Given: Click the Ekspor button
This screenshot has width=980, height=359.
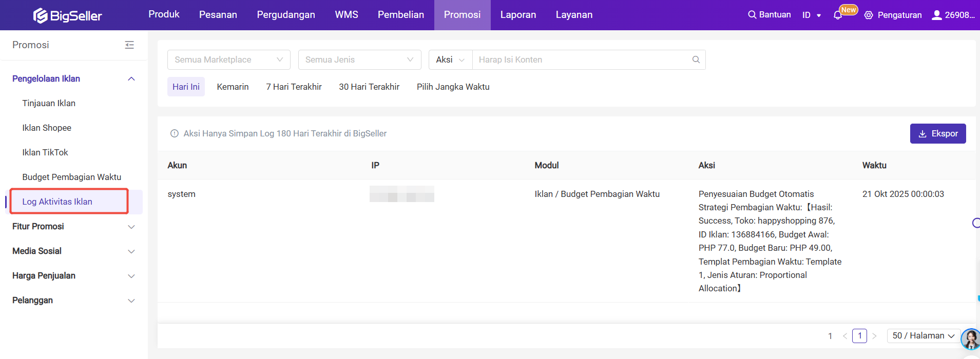Looking at the screenshot, I should click(937, 133).
